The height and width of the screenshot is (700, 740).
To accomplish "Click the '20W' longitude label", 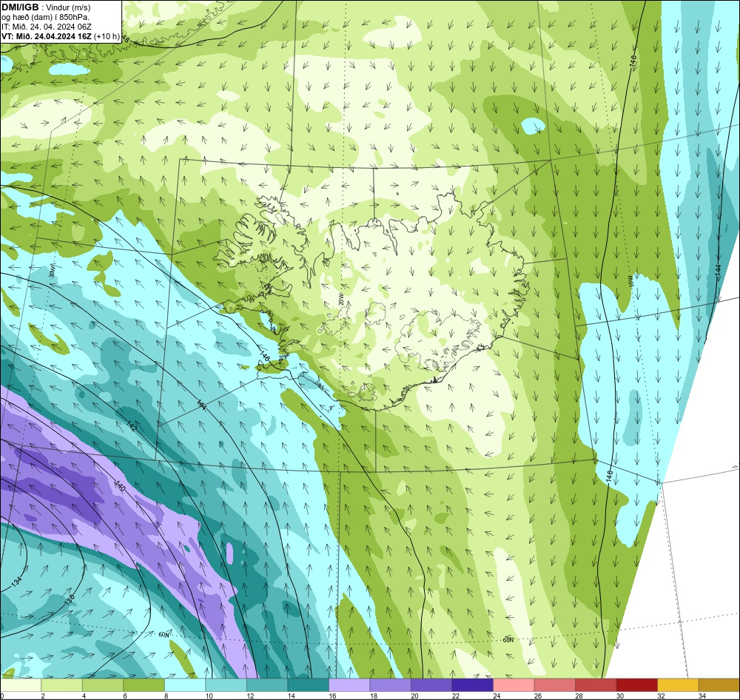I will (x=341, y=299).
